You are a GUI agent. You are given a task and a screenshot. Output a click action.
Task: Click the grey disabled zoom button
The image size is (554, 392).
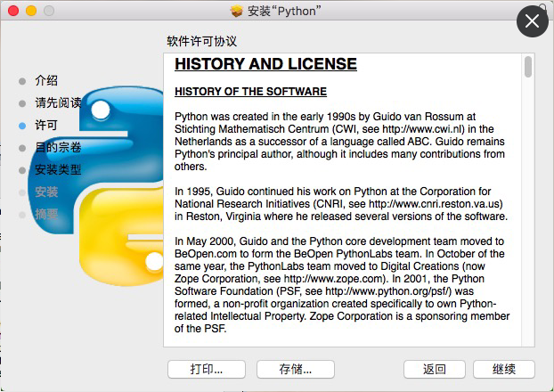(x=49, y=11)
